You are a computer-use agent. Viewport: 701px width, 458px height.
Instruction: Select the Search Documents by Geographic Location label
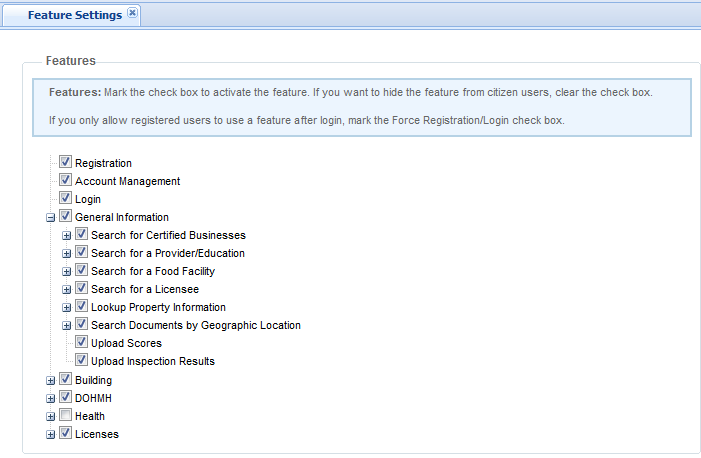tap(195, 325)
